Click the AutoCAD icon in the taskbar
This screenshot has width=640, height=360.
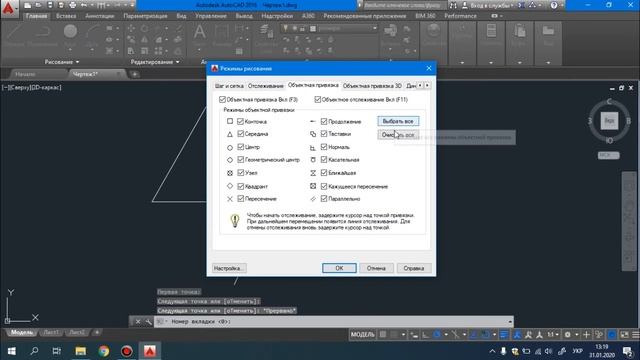150,351
